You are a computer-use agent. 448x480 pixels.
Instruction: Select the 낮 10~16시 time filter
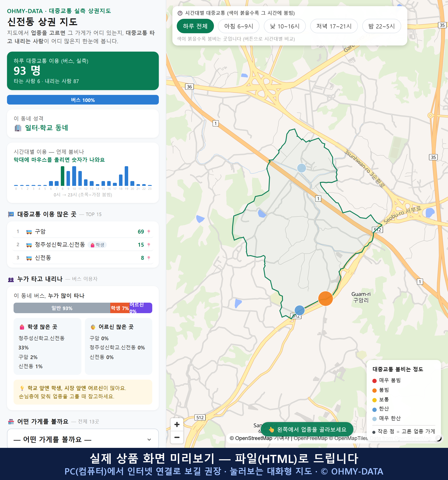click(285, 26)
